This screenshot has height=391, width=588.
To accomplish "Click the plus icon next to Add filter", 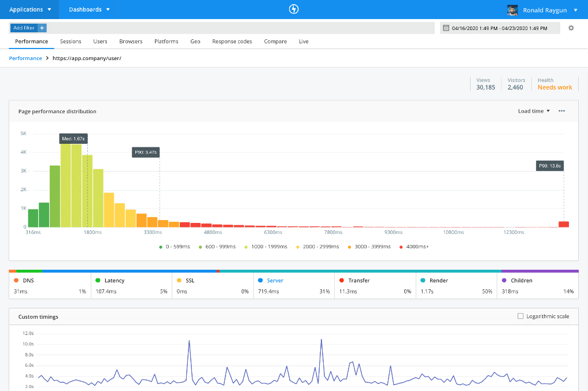I will pos(41,27).
